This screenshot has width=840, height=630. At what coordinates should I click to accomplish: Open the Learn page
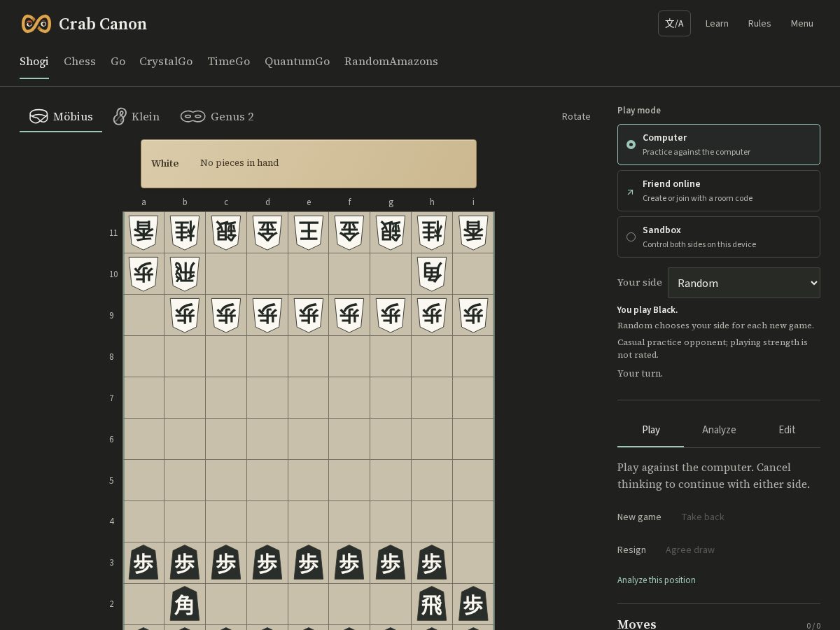point(717,23)
